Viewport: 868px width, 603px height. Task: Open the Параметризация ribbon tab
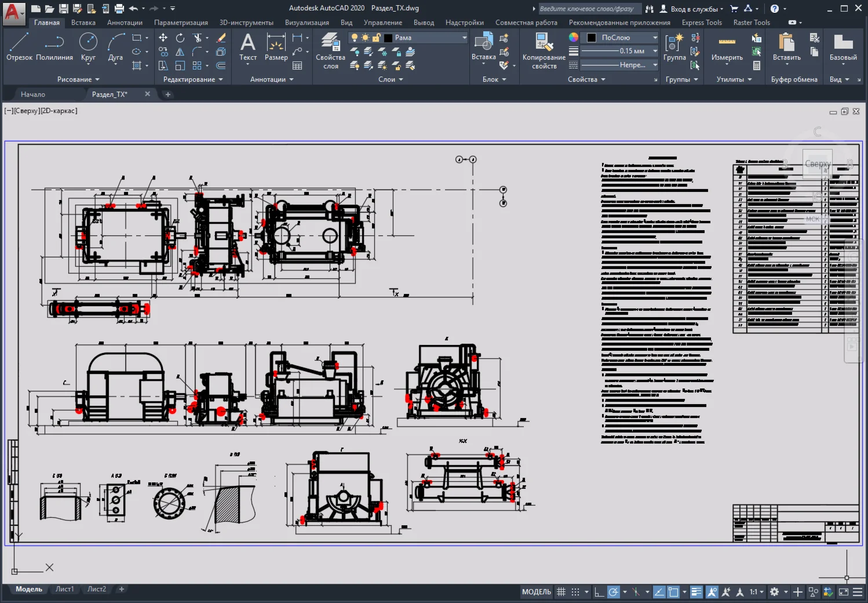[181, 23]
